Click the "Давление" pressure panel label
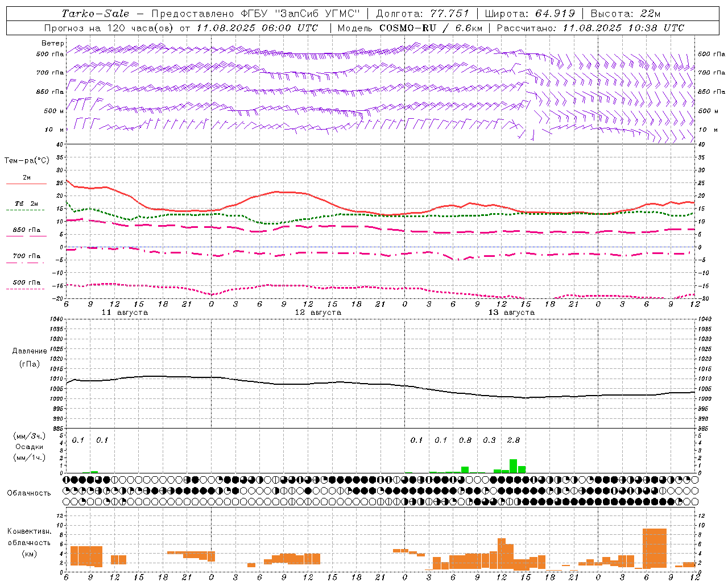 [30, 351]
